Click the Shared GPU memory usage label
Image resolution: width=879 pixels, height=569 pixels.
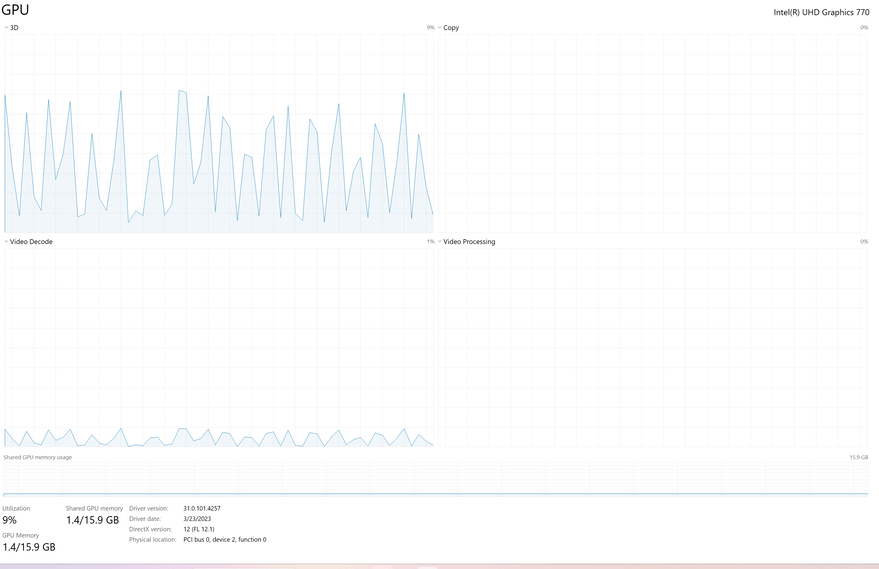(38, 457)
